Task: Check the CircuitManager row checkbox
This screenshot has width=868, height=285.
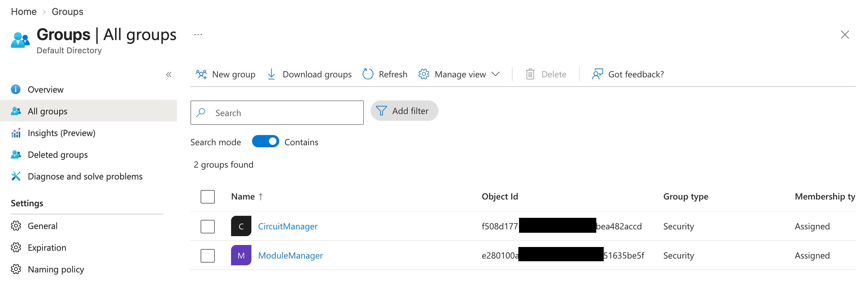Action: (208, 226)
